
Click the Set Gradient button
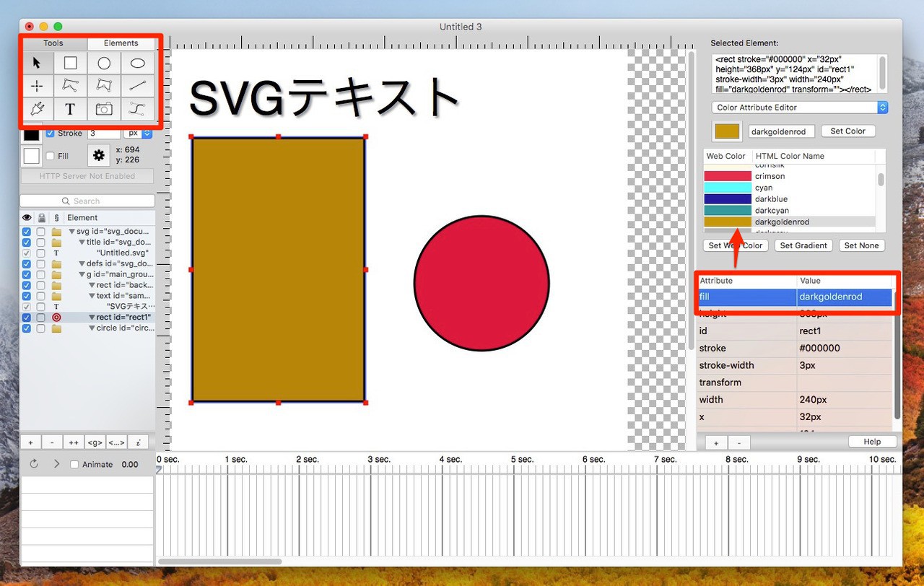[x=803, y=245]
